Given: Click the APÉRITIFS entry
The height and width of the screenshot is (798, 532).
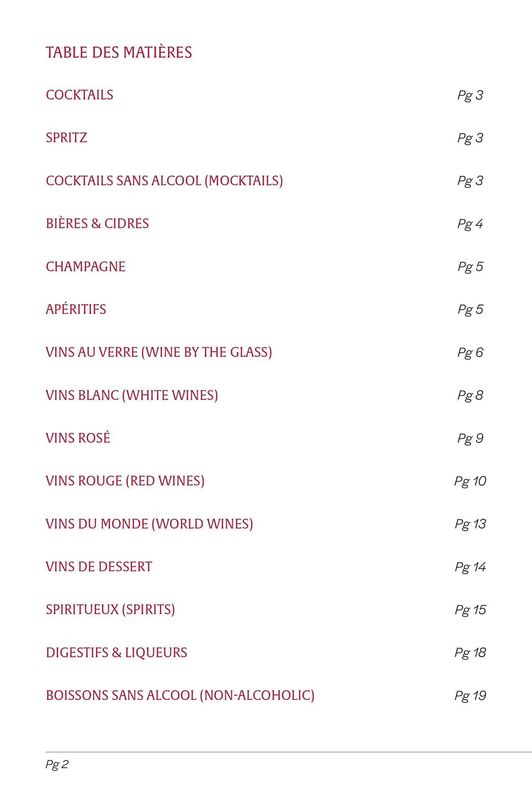Looking at the screenshot, I should point(76,309).
